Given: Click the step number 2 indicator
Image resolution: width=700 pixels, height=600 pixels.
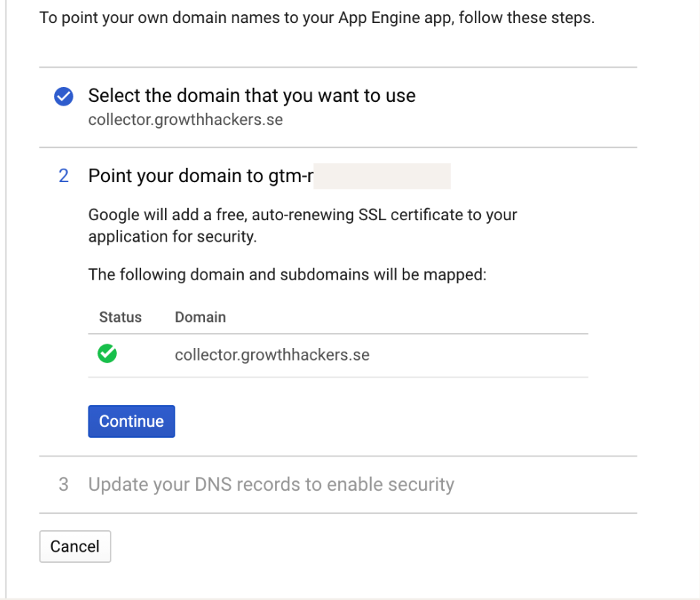Looking at the screenshot, I should pos(64,176).
